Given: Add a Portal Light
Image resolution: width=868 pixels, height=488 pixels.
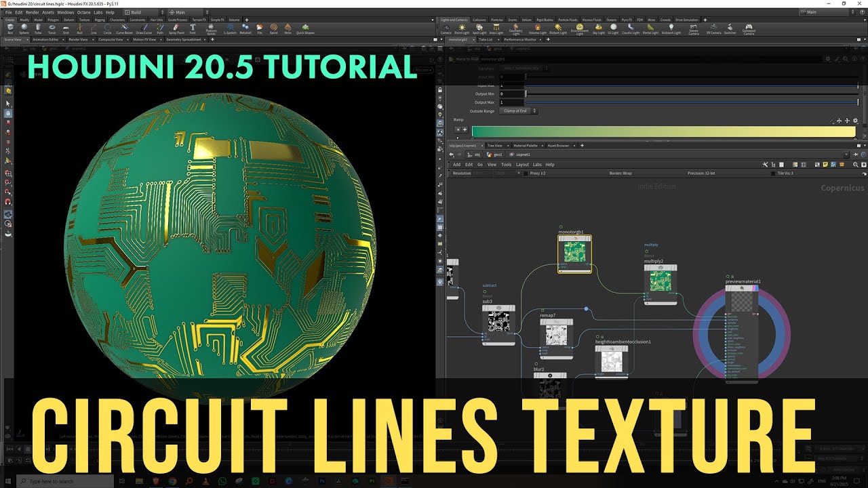Looking at the screenshot, I should (x=650, y=29).
